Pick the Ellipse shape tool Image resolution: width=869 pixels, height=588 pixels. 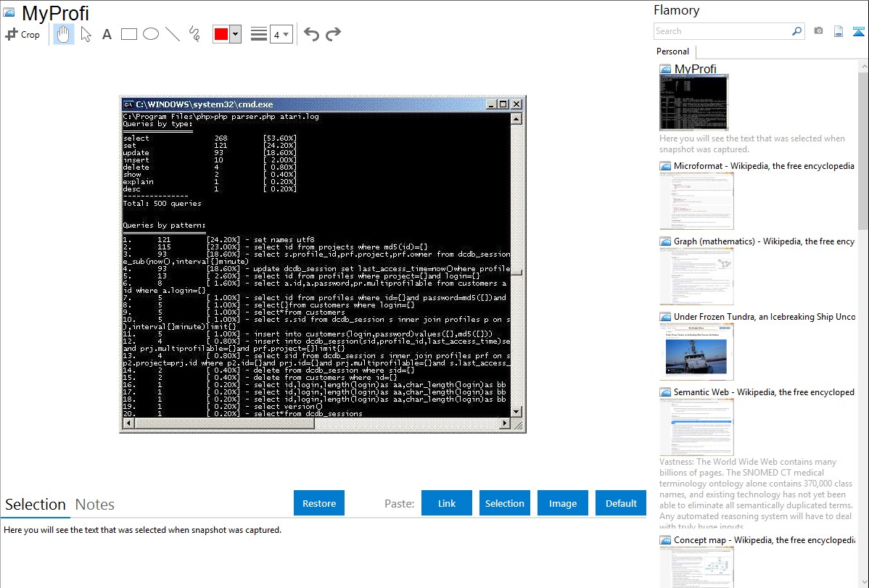[151, 34]
